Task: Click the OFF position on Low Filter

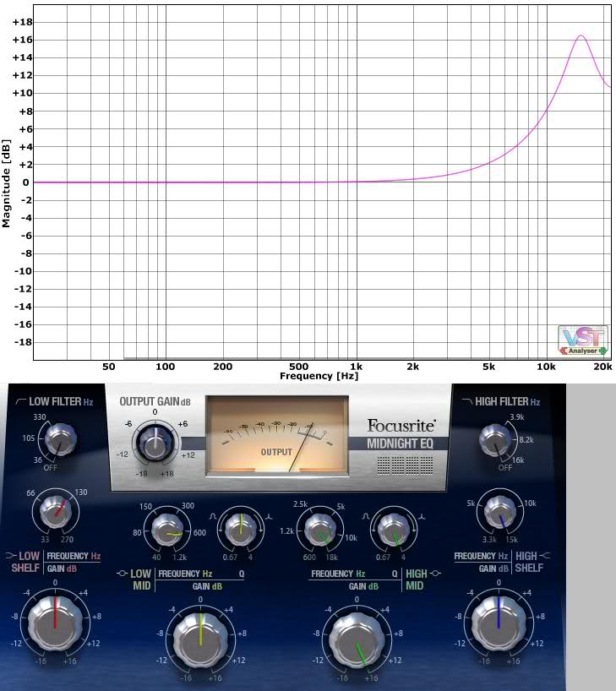Action: pos(50,468)
